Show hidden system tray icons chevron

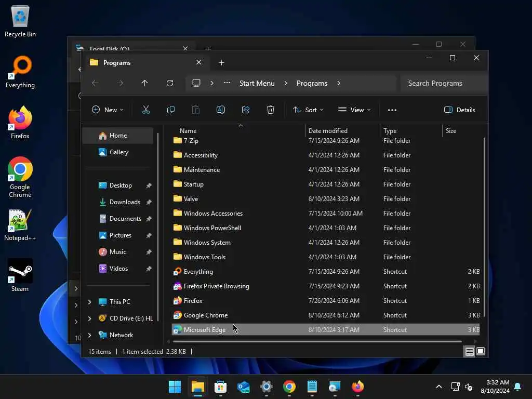coord(438,387)
